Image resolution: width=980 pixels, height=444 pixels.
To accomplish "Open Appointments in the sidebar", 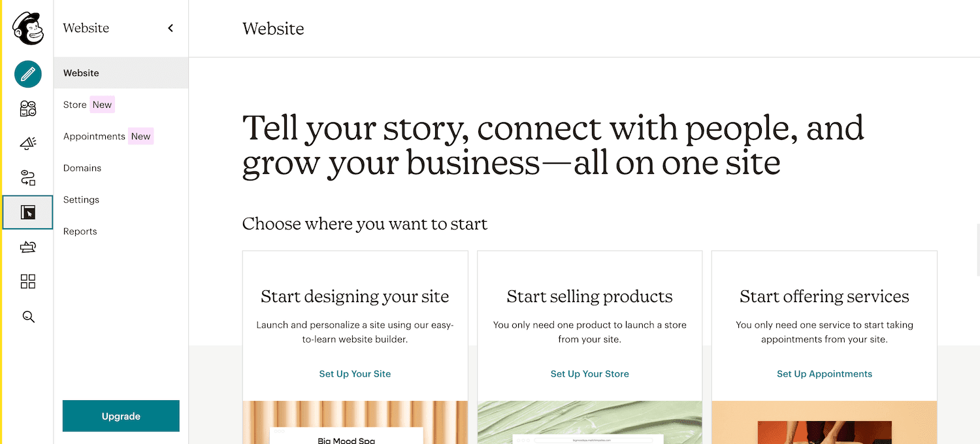I will click(x=93, y=136).
